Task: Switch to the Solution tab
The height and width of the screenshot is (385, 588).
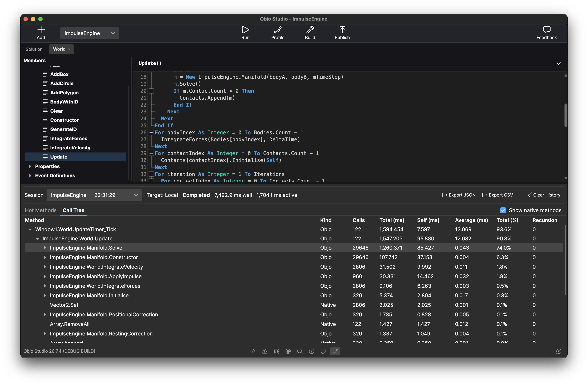Action: tap(34, 49)
